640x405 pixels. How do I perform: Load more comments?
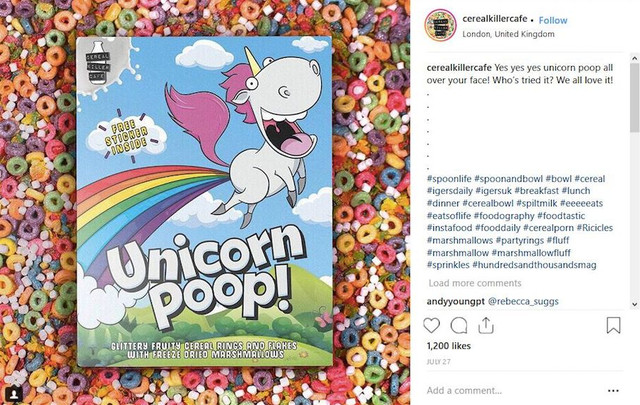point(475,283)
